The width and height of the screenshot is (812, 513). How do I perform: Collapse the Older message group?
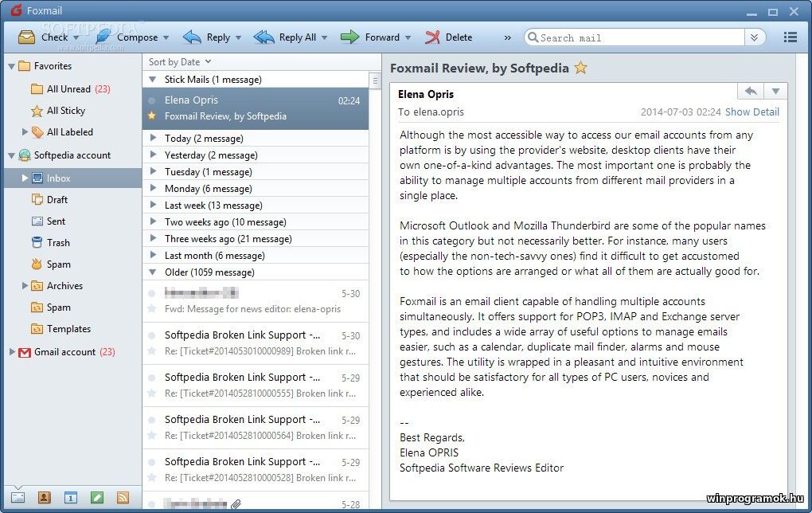(x=153, y=272)
